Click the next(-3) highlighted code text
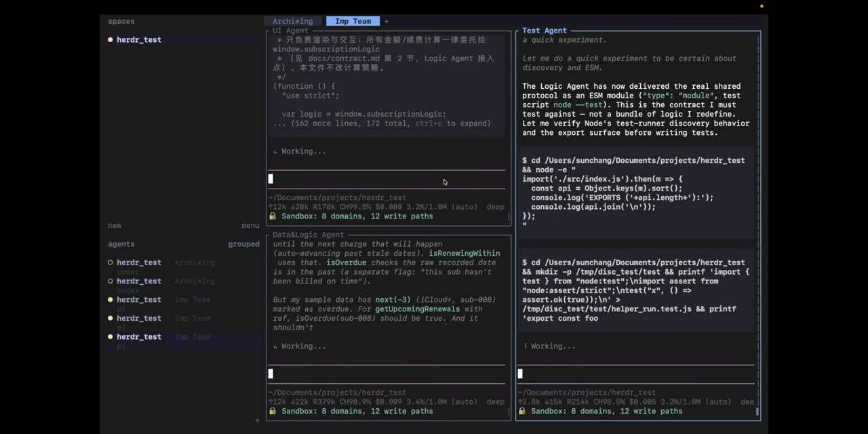Image resolution: width=868 pixels, height=434 pixels. click(x=393, y=300)
